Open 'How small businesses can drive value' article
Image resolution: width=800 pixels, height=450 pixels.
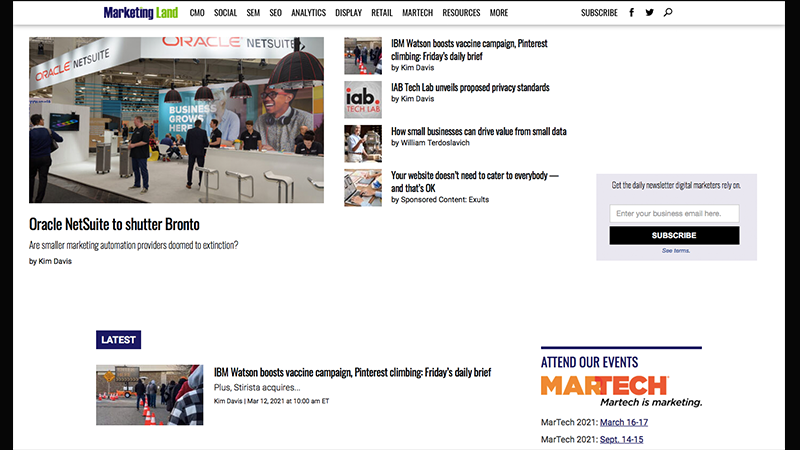(x=479, y=131)
